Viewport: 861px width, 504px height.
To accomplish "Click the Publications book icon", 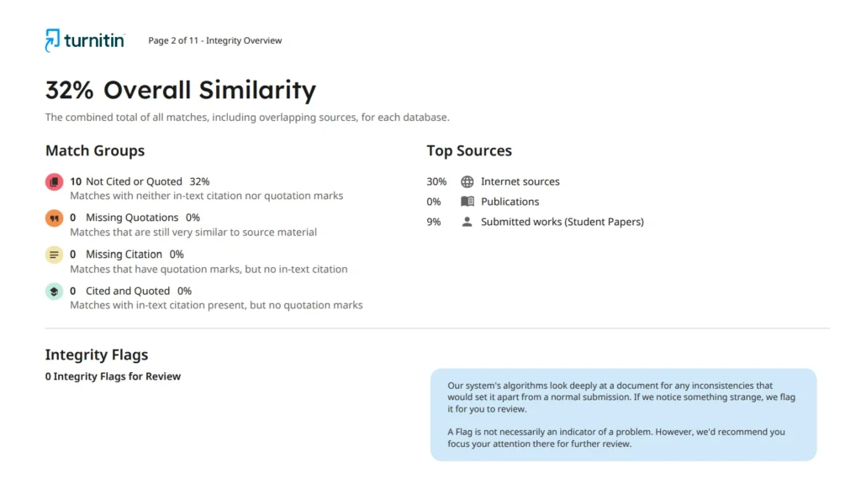I will 467,202.
